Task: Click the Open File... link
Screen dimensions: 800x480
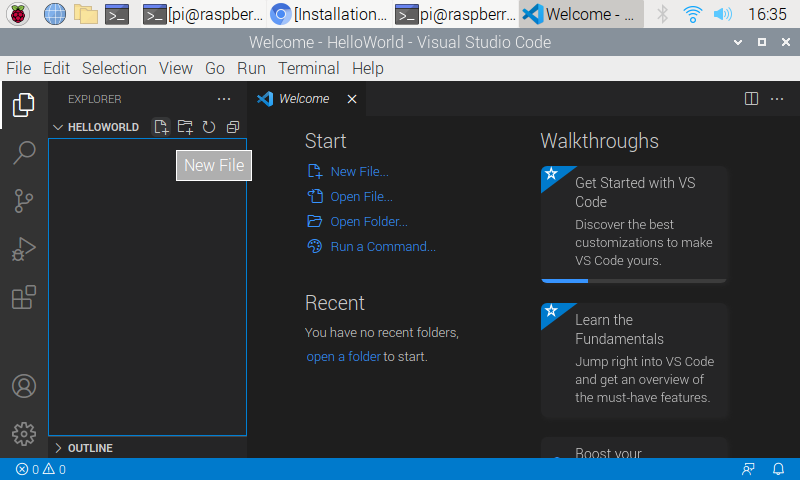Action: click(361, 197)
